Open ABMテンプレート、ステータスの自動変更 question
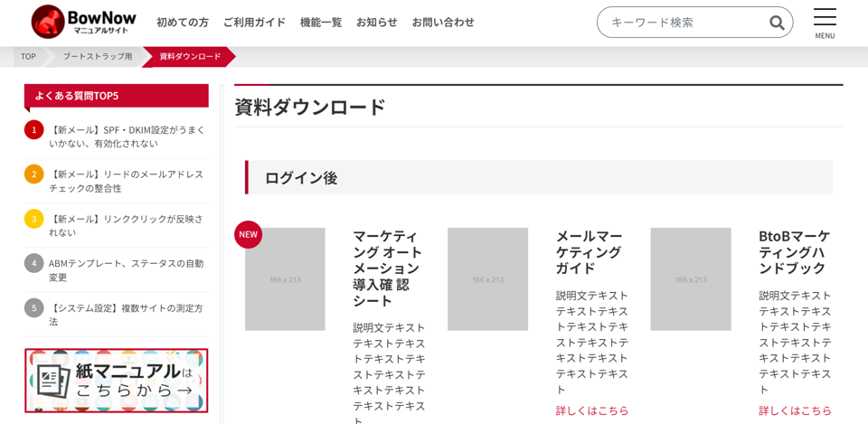868x424 pixels. point(127,270)
